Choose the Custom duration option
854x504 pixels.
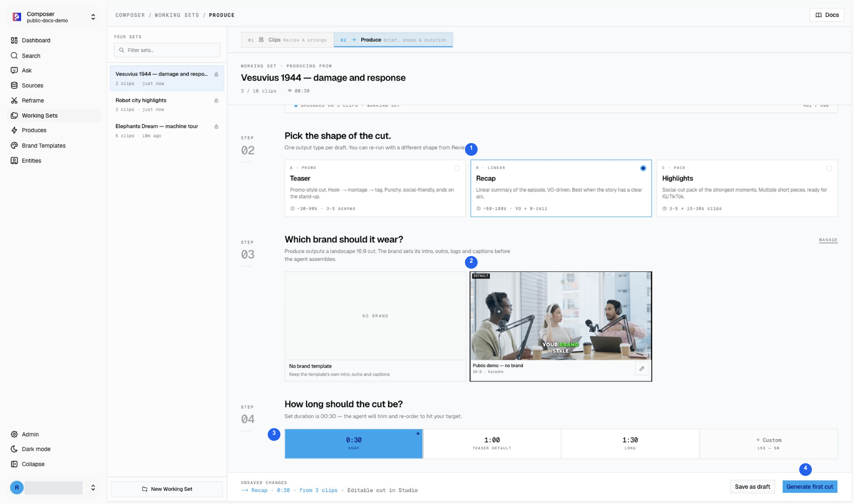768,444
